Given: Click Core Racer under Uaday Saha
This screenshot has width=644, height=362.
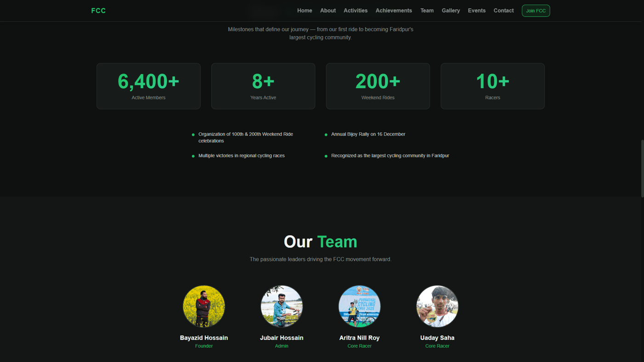Looking at the screenshot, I should [437, 346].
